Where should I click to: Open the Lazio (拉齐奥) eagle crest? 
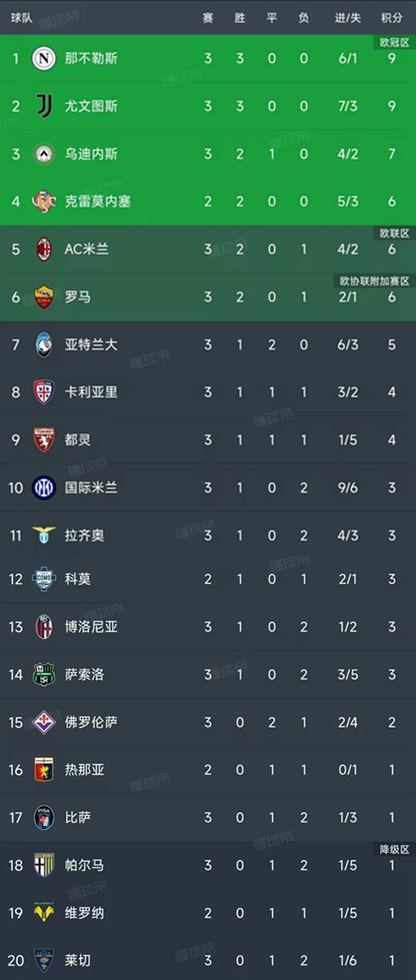[x=43, y=535]
